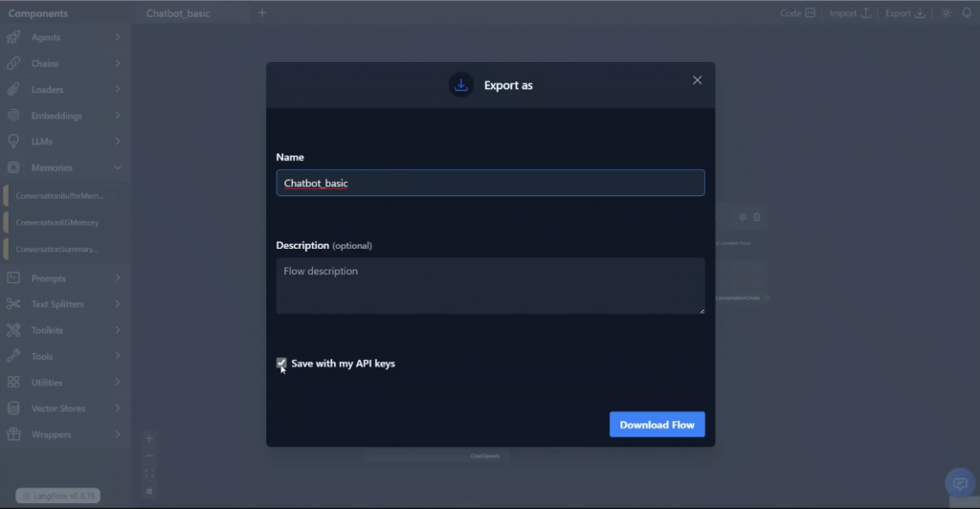Viewport: 980px width, 509px height.
Task: Close the Export as dialog
Action: (x=697, y=80)
